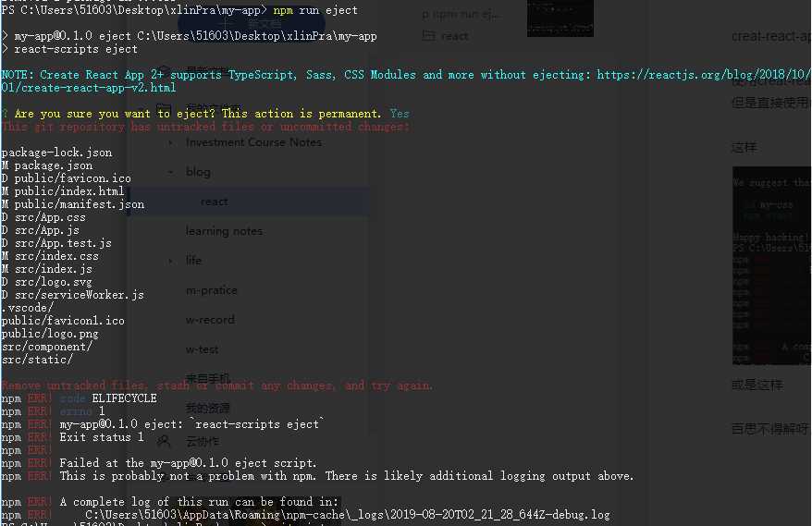Select 我的资源 in background sidebar
Image resolution: width=812 pixels, height=526 pixels.
click(208, 409)
